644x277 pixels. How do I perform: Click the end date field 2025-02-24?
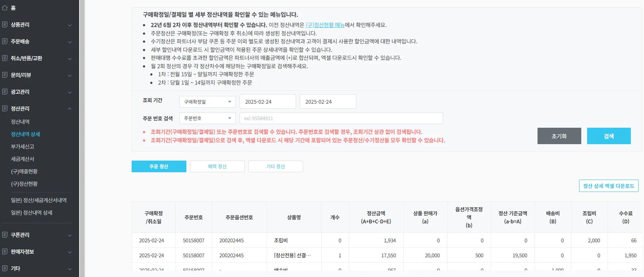pos(328,101)
